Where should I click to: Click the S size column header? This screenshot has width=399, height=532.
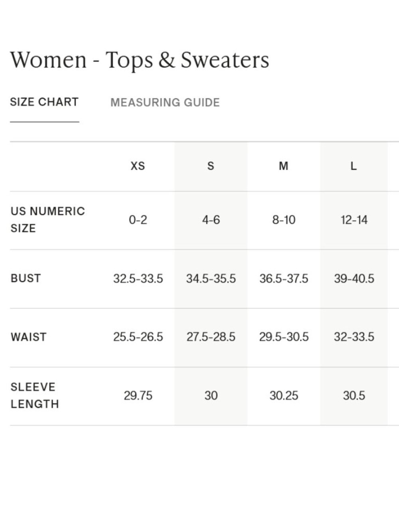click(211, 166)
